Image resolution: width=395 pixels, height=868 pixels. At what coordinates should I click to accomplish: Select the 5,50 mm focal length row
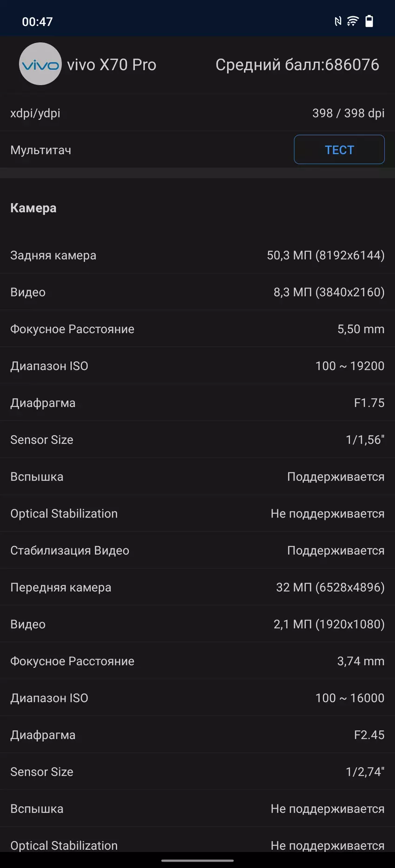(x=197, y=329)
